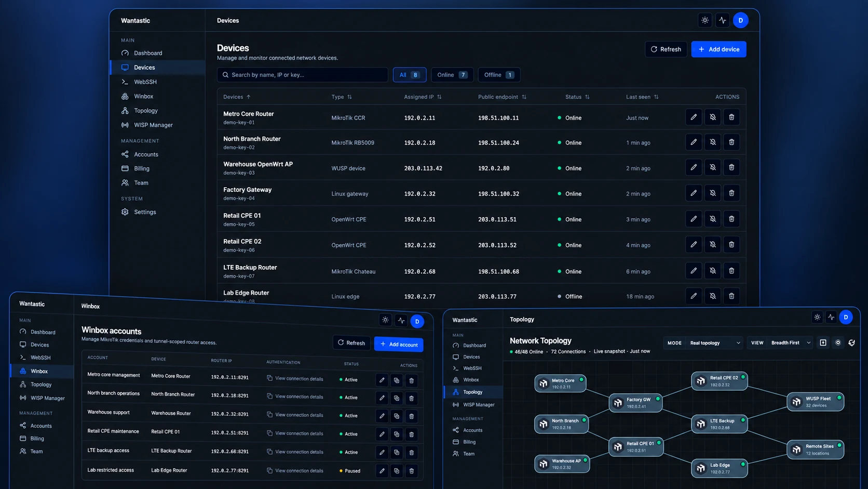Select the Factory GW topology node

[635, 403]
